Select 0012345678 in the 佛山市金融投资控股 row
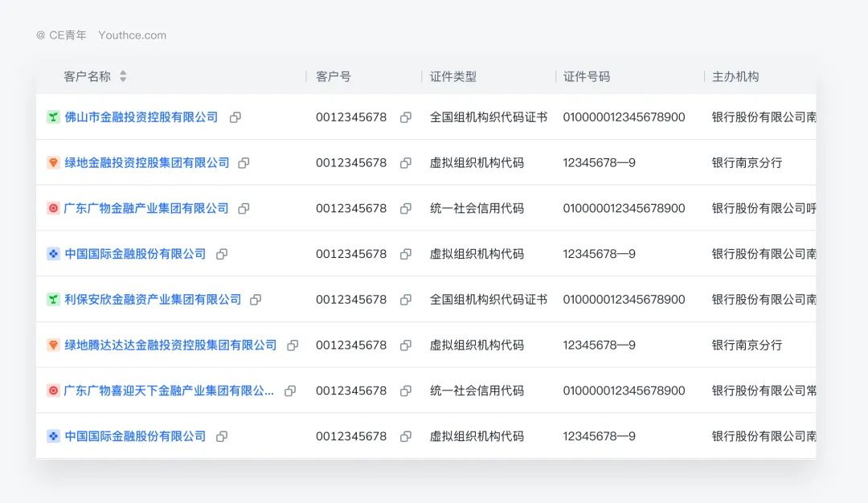This screenshot has height=503, width=868. pyautogui.click(x=351, y=117)
